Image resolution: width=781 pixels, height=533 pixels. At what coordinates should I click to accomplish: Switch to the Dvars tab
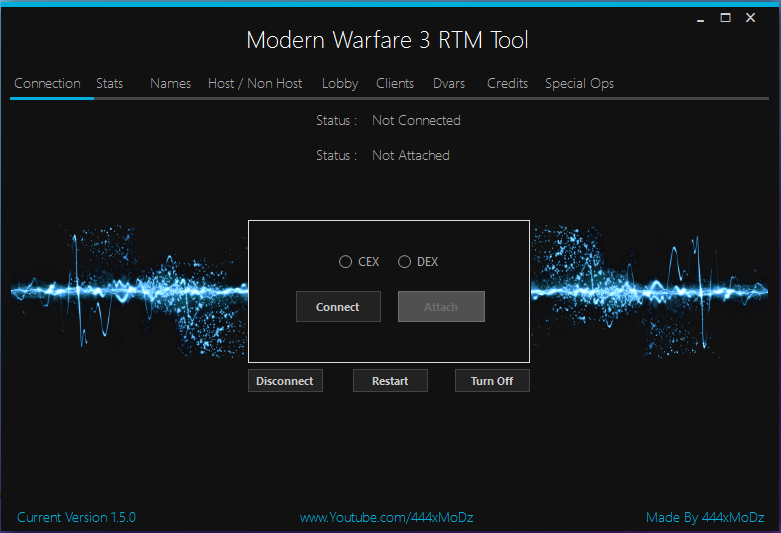(449, 84)
